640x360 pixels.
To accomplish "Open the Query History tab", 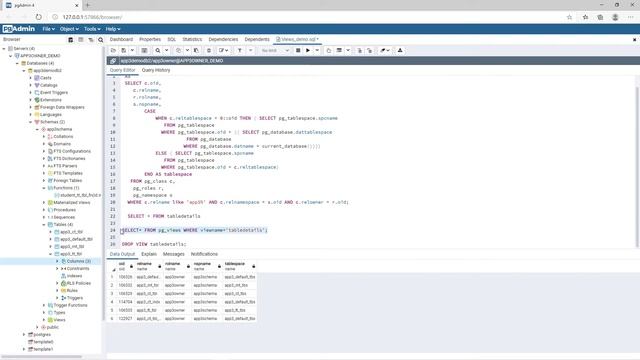I will coord(156,70).
